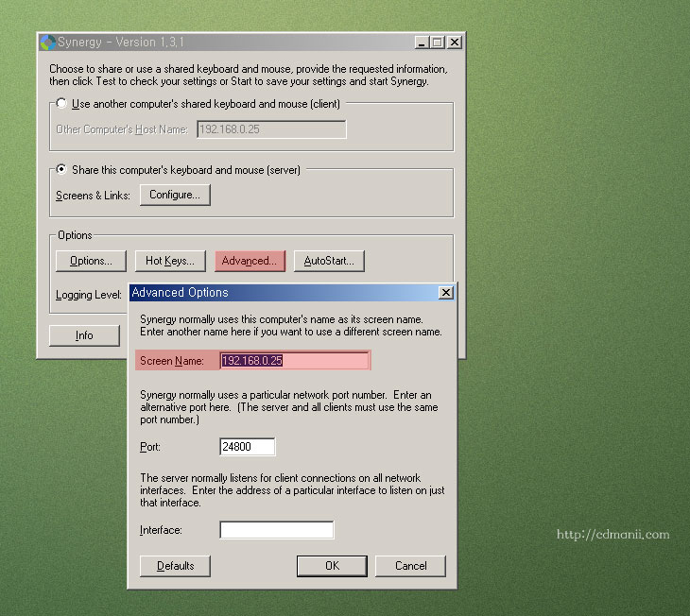
Task: Click the Screen Name label
Action: coord(172,361)
